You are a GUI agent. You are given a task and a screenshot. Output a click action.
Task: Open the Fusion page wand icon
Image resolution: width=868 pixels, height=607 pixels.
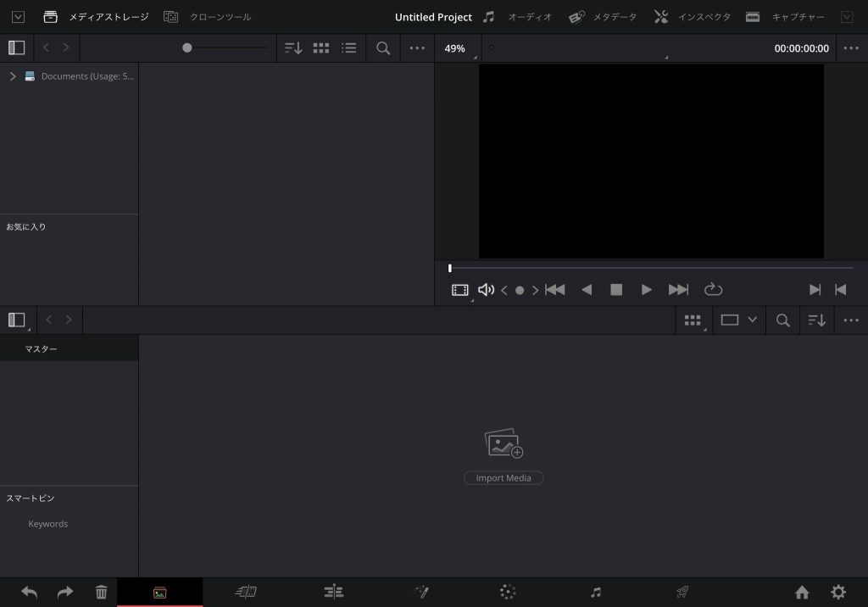421,593
